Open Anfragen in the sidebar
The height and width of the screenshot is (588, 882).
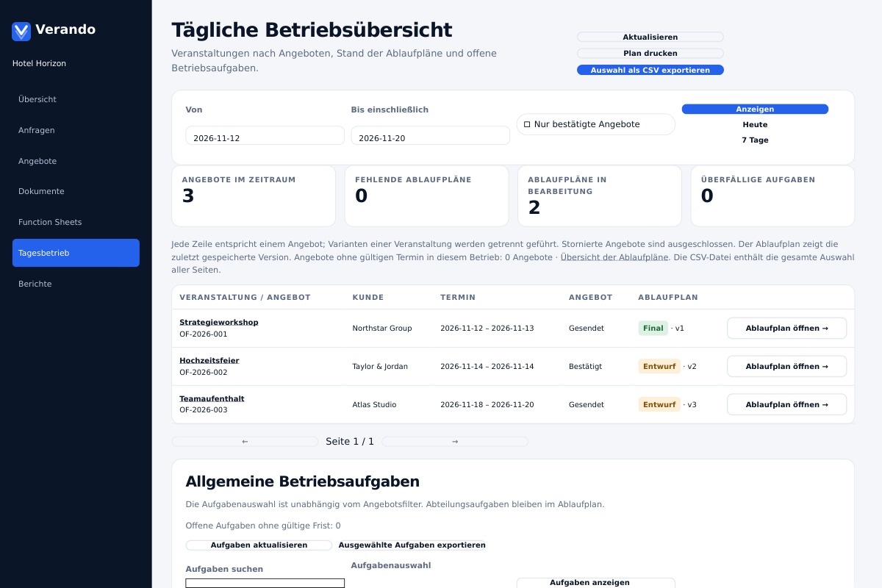click(x=76, y=130)
